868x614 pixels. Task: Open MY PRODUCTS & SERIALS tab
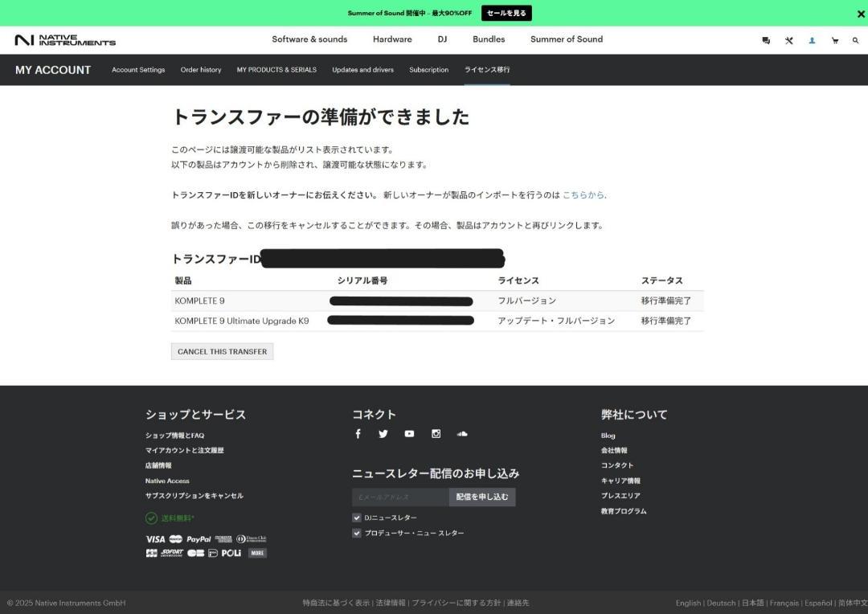point(276,70)
